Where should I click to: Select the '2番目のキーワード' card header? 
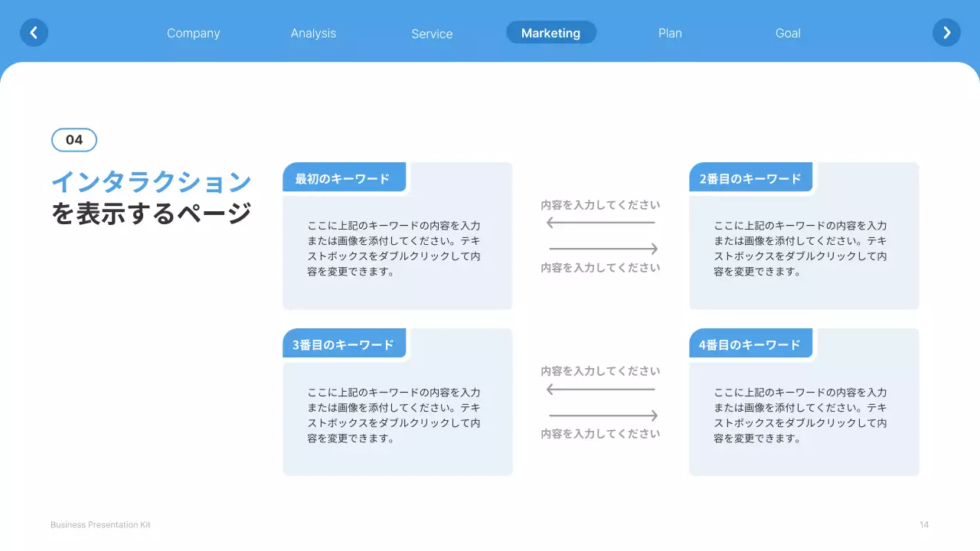(x=751, y=177)
